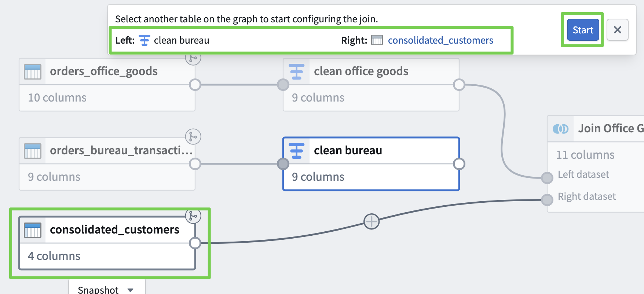Click branch icon on consolidated_customers node

[x=193, y=216]
